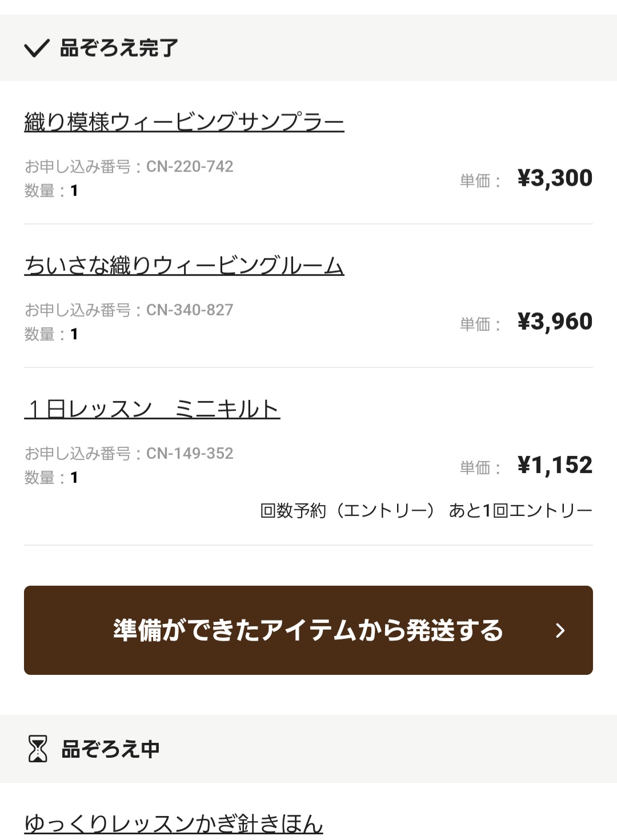Open the 織り模様ウィービングサンプラー item link
Image resolution: width=617 pixels, height=840 pixels.
[184, 122]
